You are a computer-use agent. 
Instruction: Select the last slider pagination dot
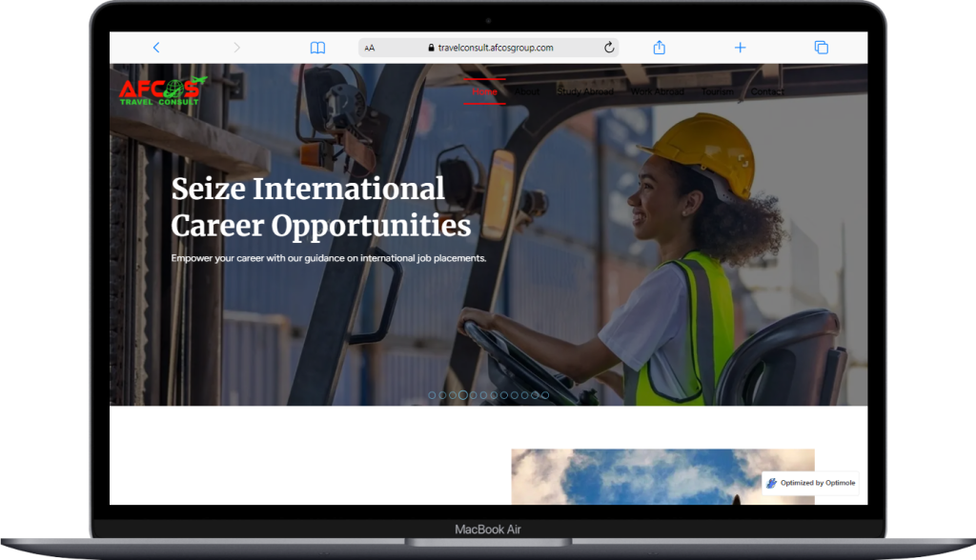click(x=545, y=394)
